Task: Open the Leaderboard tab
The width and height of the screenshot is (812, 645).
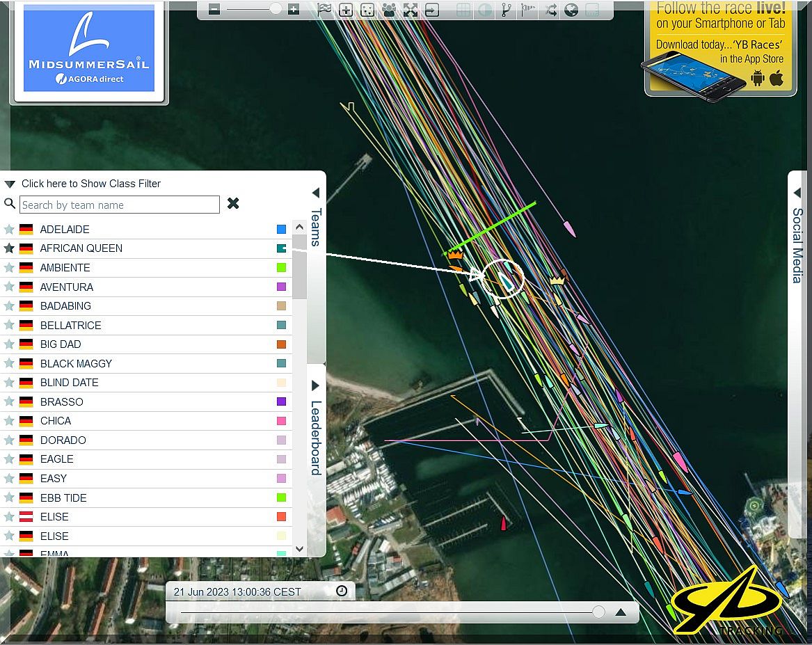Action: point(315,431)
